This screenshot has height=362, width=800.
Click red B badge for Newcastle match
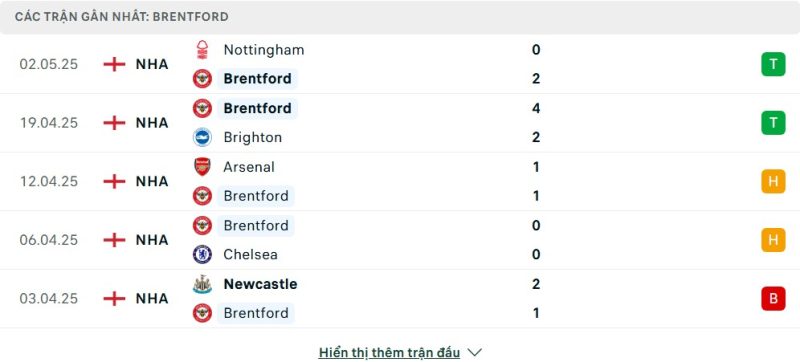tap(773, 298)
